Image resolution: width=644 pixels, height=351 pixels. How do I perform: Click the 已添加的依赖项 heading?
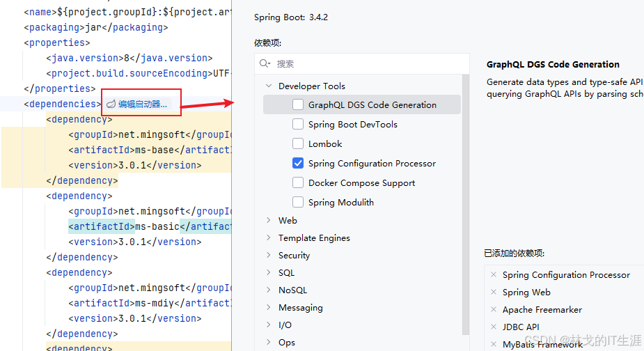(x=515, y=253)
